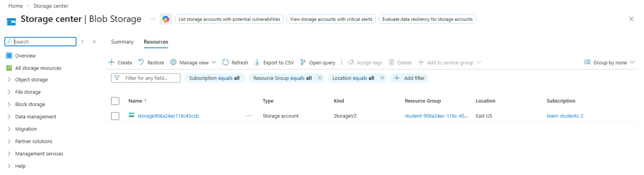Open the Group by none dropdown
The image size is (644, 175).
[609, 63]
